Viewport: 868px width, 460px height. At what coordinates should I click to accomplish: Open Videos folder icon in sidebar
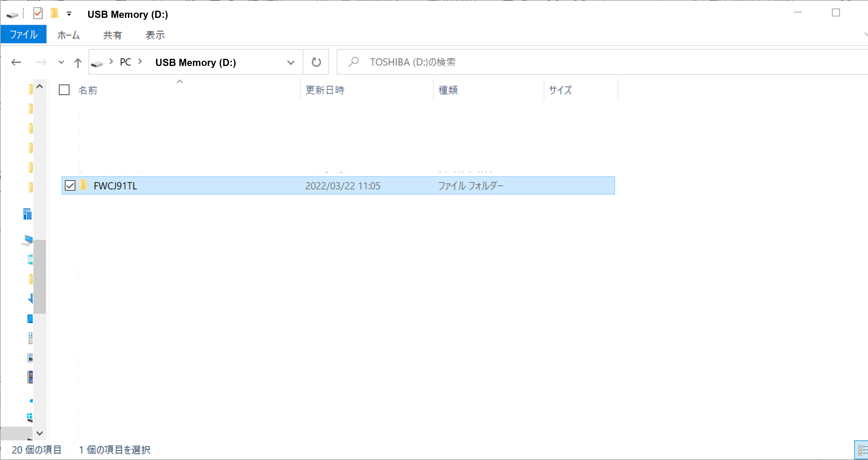click(x=30, y=377)
